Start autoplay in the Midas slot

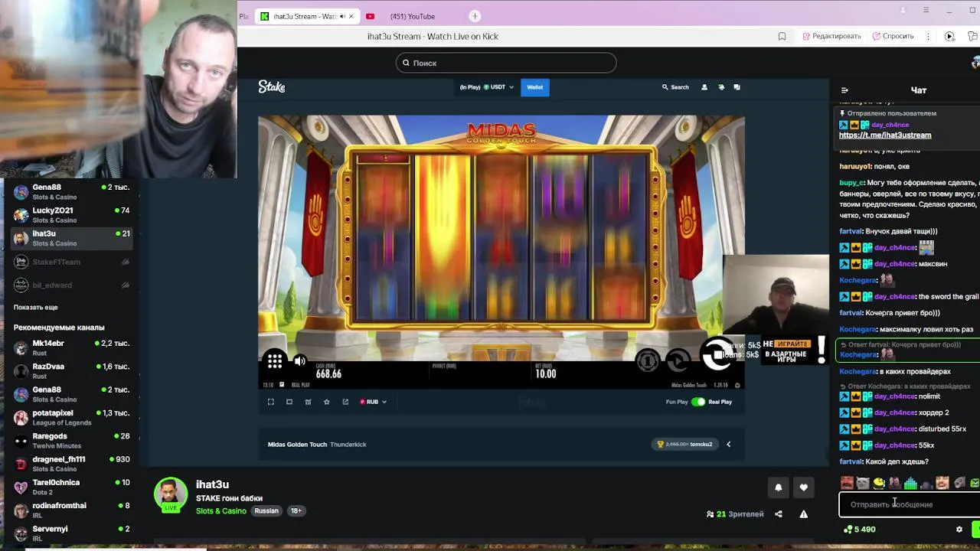(x=678, y=360)
